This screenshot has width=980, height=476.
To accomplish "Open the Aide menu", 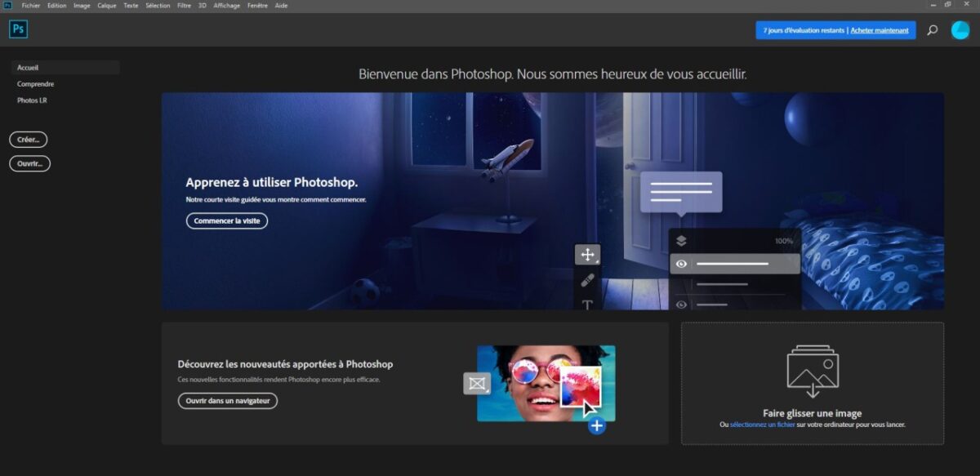I will [x=282, y=5].
